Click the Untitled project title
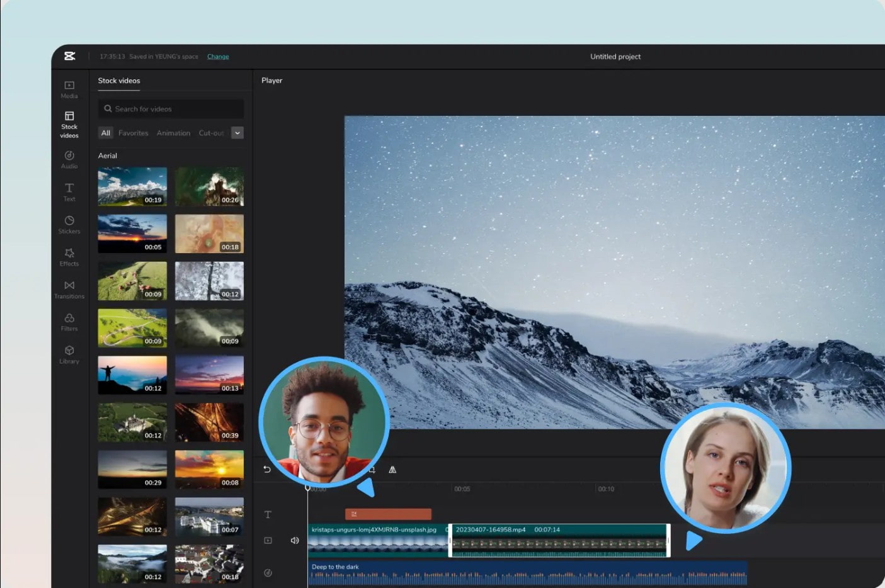885x588 pixels. (615, 57)
